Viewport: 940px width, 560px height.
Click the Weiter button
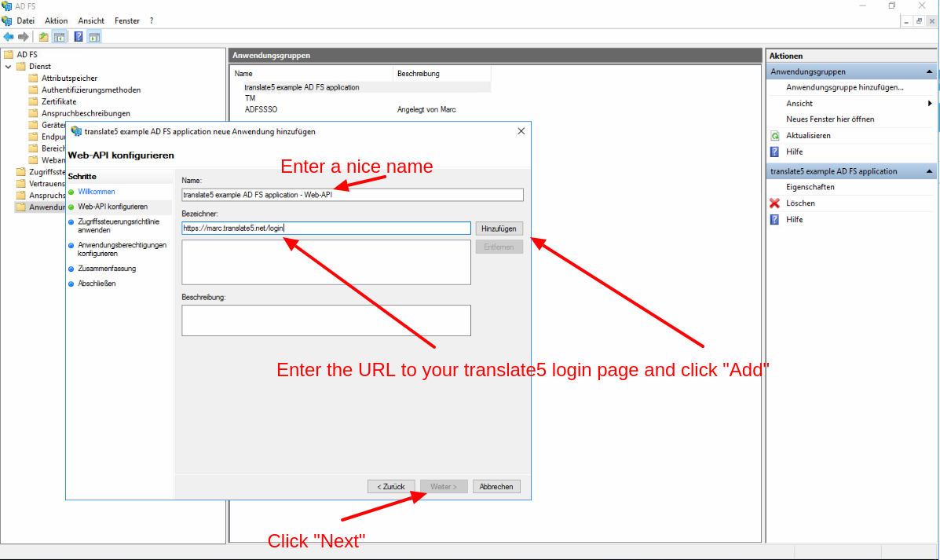pos(444,486)
